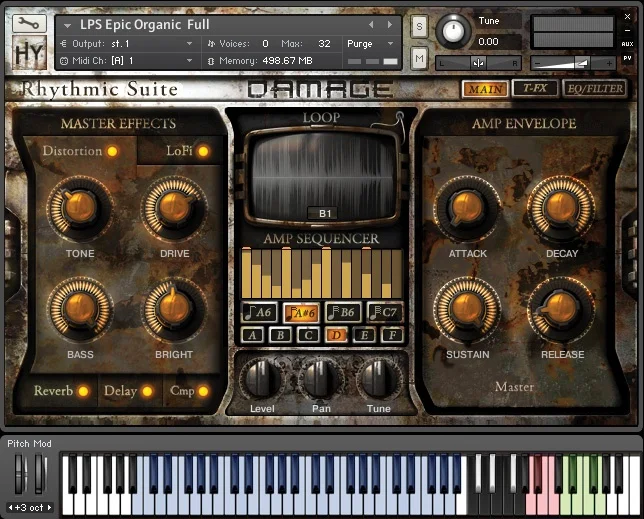Choose sequencer pattern E
This screenshot has width=644, height=519.
point(364,335)
